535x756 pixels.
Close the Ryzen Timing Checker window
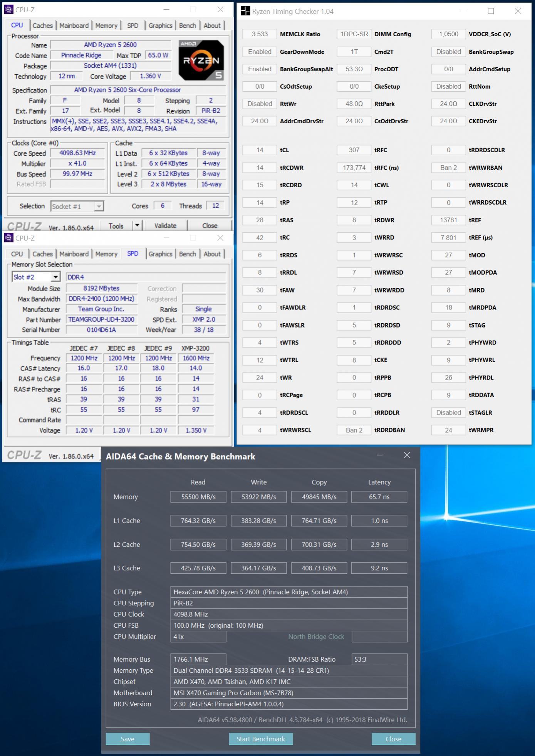pyautogui.click(x=518, y=11)
